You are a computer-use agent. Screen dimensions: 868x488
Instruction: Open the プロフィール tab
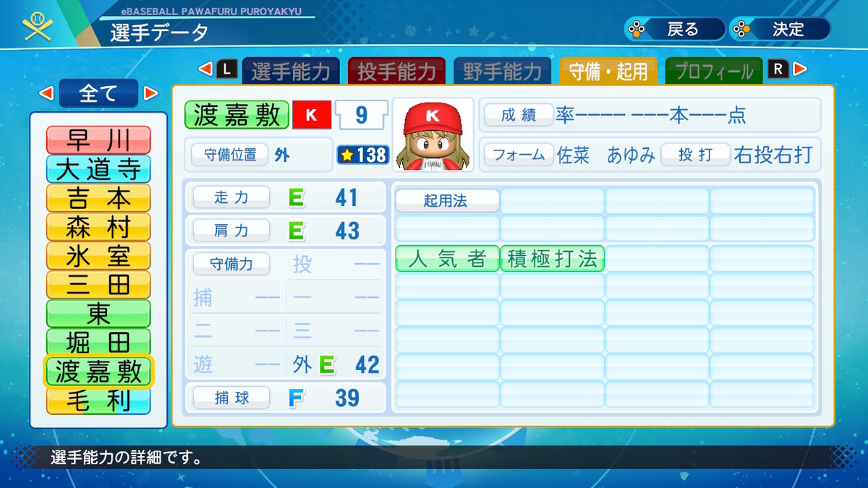coord(714,71)
